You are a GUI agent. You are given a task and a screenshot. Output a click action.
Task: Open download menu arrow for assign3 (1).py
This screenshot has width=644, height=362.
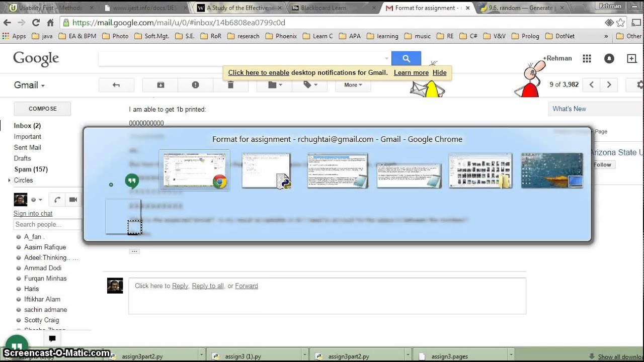point(304,356)
